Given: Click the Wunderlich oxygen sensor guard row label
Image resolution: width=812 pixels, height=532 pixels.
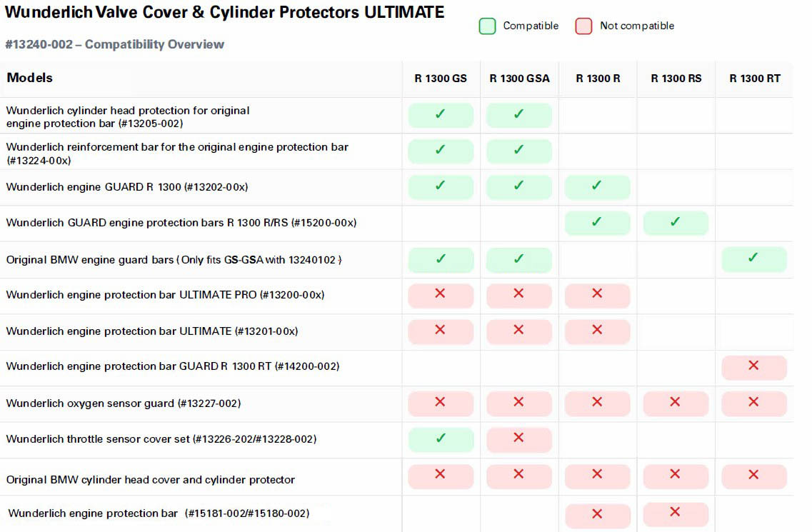Looking at the screenshot, I should pyautogui.click(x=124, y=403).
